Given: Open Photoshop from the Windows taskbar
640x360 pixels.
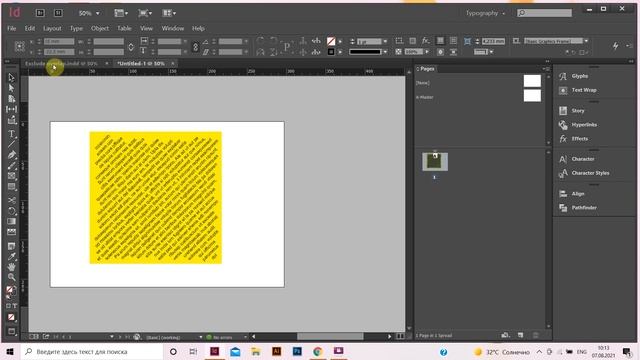Looking at the screenshot, I should [297, 351].
